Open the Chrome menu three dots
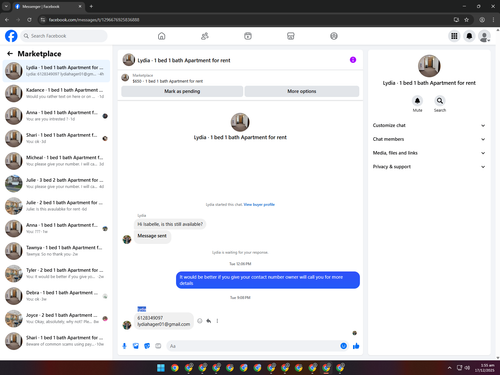The image size is (500, 375). coord(493,20)
